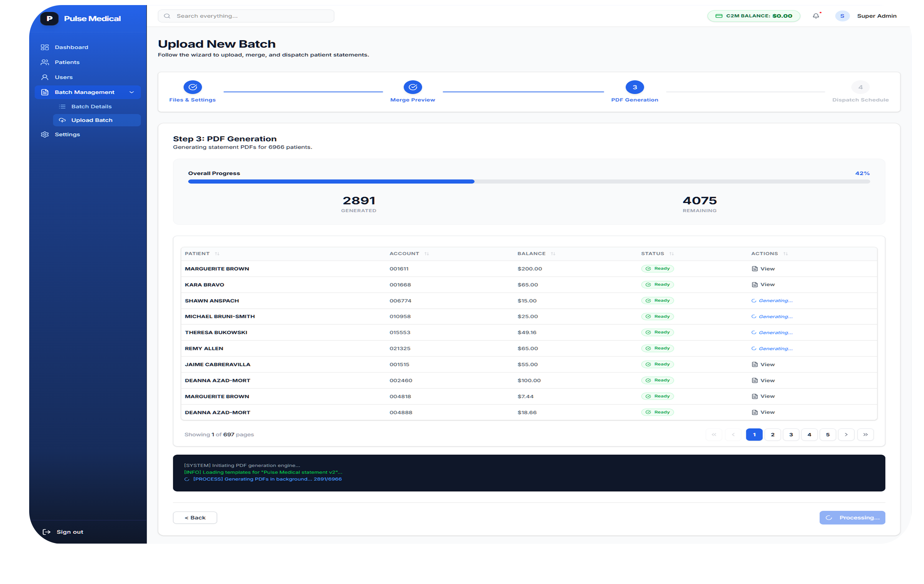
Task: Sort table by Balance column
Action: pos(553,254)
